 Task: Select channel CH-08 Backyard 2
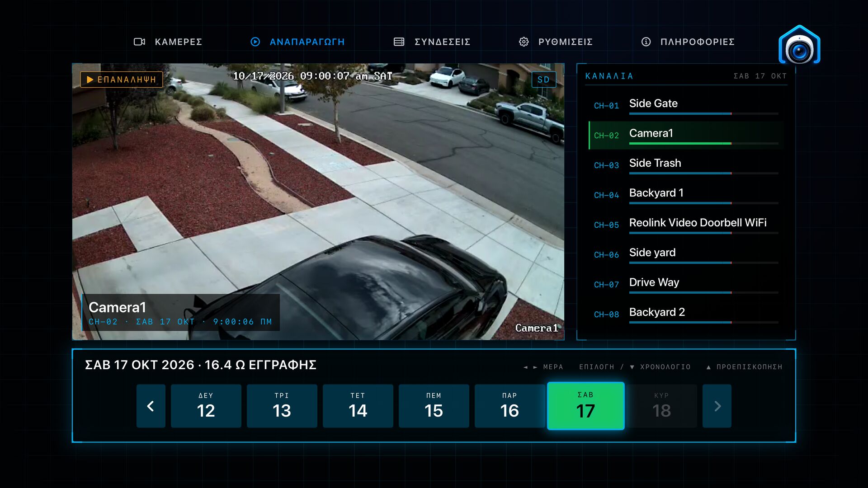686,314
